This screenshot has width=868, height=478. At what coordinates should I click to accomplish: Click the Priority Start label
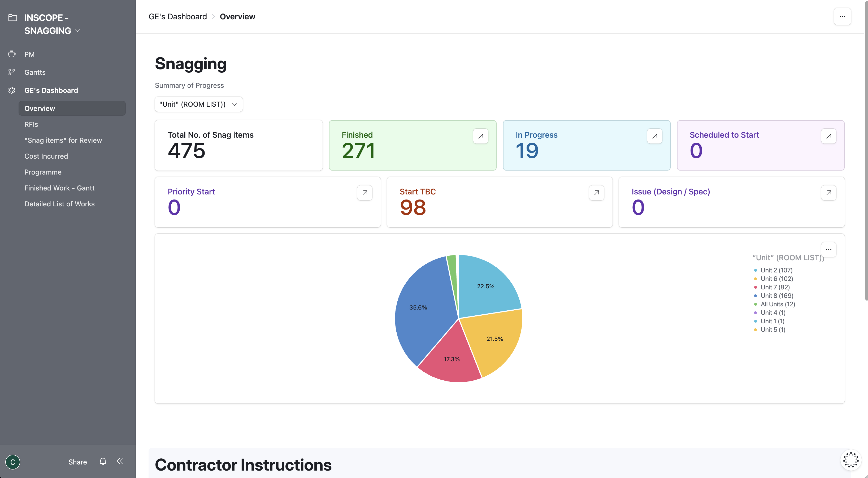(x=191, y=192)
